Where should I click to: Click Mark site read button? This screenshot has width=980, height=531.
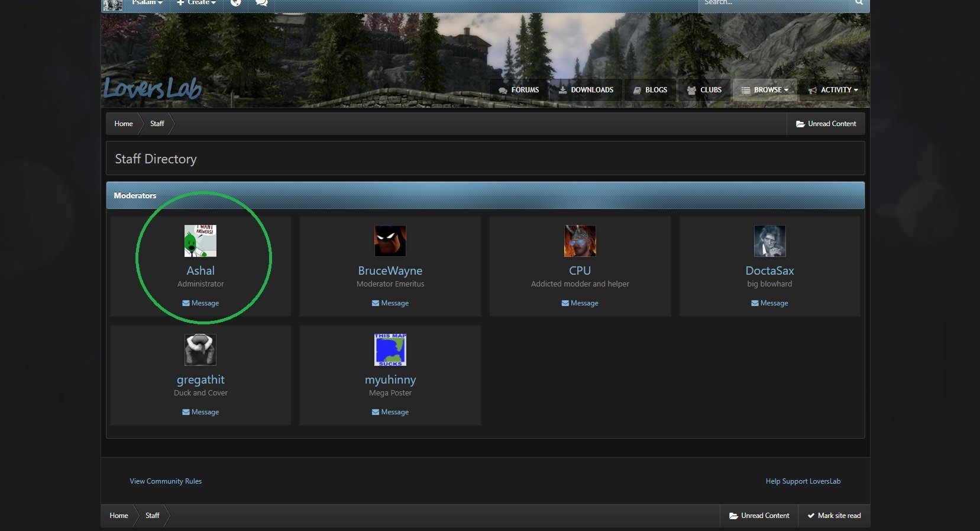pyautogui.click(x=834, y=516)
